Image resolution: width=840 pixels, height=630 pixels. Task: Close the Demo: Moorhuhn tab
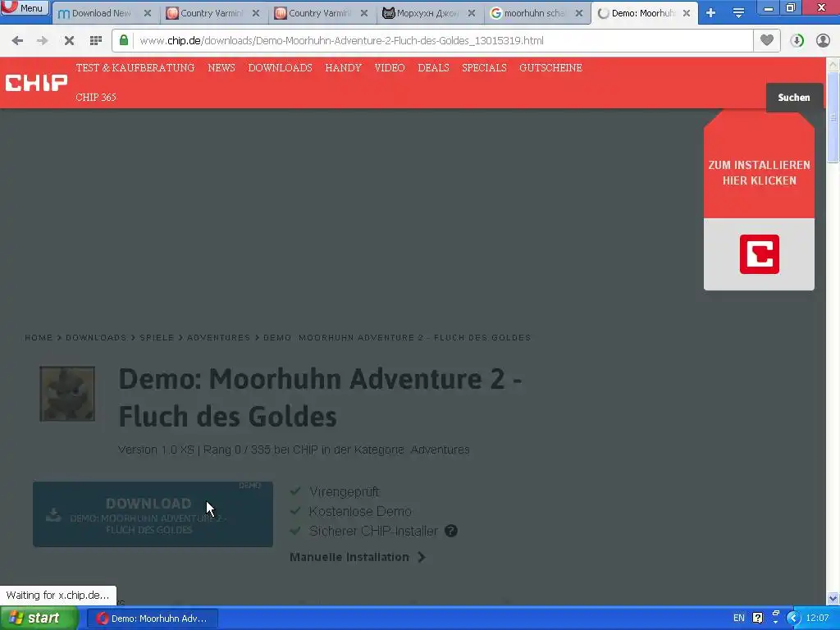pyautogui.click(x=687, y=13)
